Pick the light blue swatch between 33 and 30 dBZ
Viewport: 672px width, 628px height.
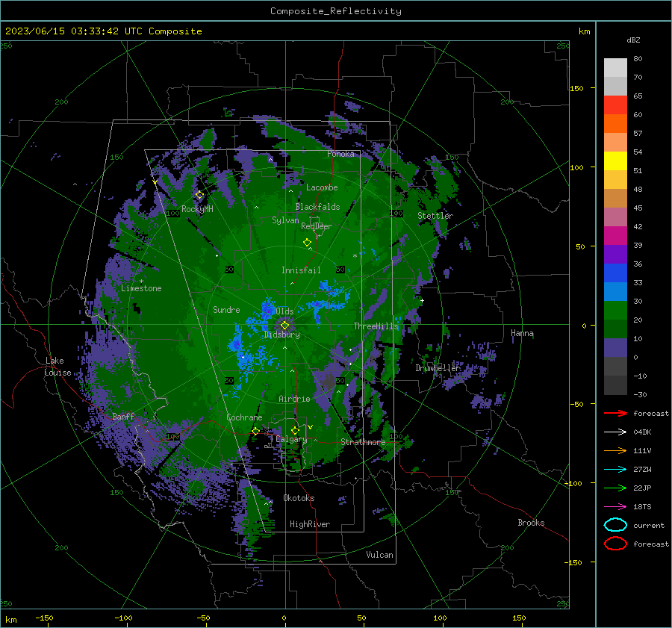(x=615, y=291)
